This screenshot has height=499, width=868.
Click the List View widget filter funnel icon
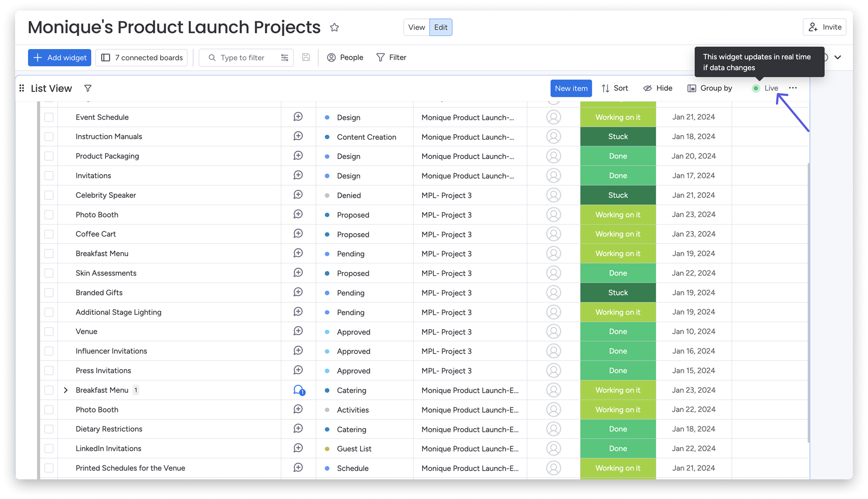click(88, 88)
